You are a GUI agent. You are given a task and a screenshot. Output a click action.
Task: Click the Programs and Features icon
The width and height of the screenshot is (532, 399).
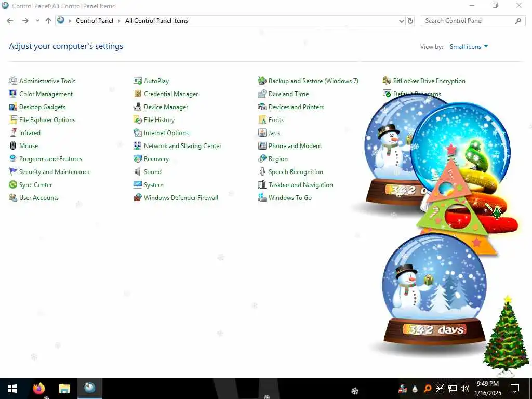[x=13, y=159]
